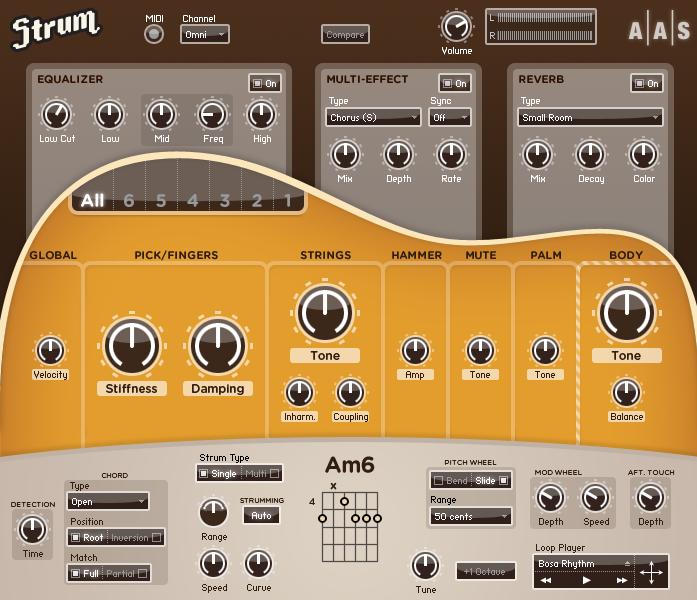Toggle the Equalizer On switch
The height and width of the screenshot is (600, 697).
point(265,83)
